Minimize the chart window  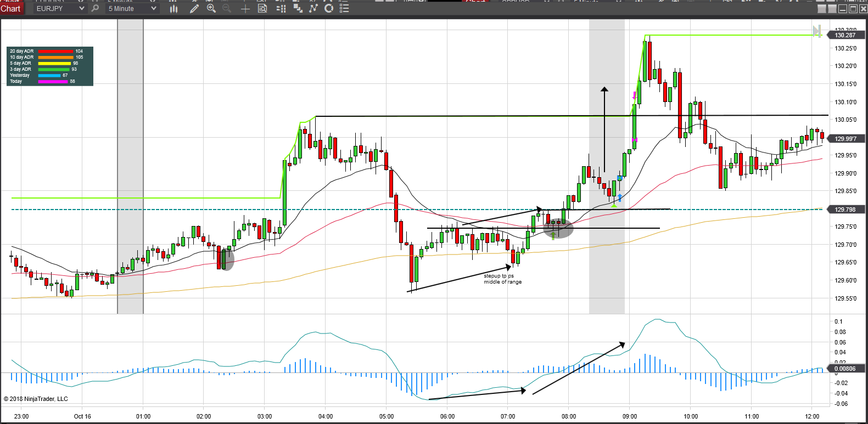point(843,9)
